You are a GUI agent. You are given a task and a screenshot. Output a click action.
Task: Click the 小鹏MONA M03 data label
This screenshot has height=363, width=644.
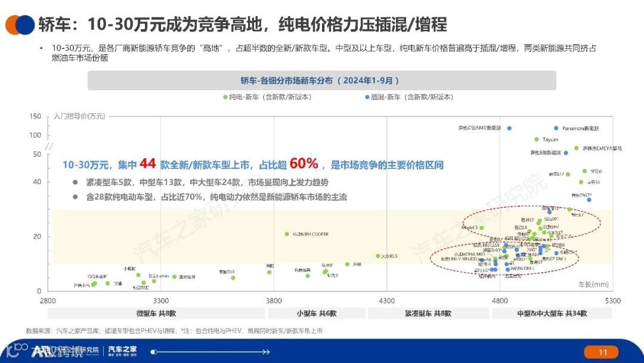[x=469, y=254]
